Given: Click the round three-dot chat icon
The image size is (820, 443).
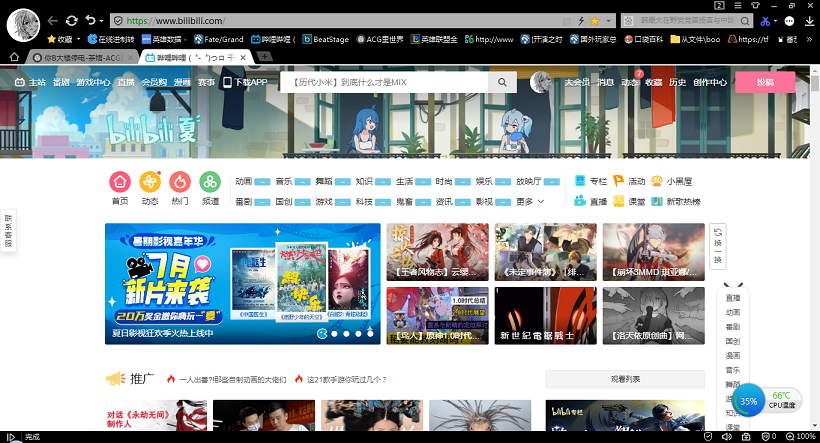Looking at the screenshot, I should 789,21.
